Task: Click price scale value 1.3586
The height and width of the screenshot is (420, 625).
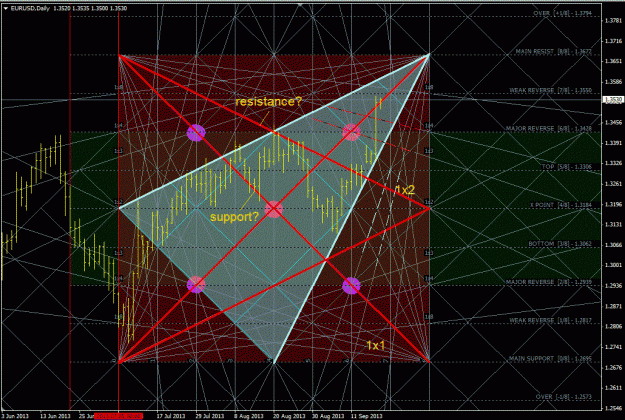Action: coord(613,82)
